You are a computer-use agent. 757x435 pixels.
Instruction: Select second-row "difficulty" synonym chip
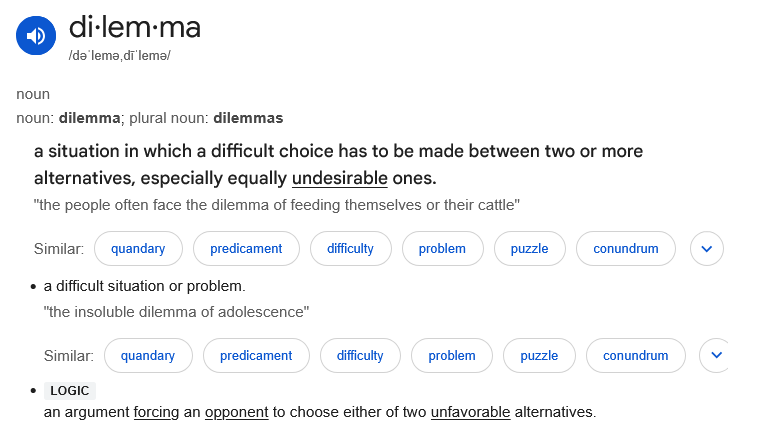pos(360,355)
